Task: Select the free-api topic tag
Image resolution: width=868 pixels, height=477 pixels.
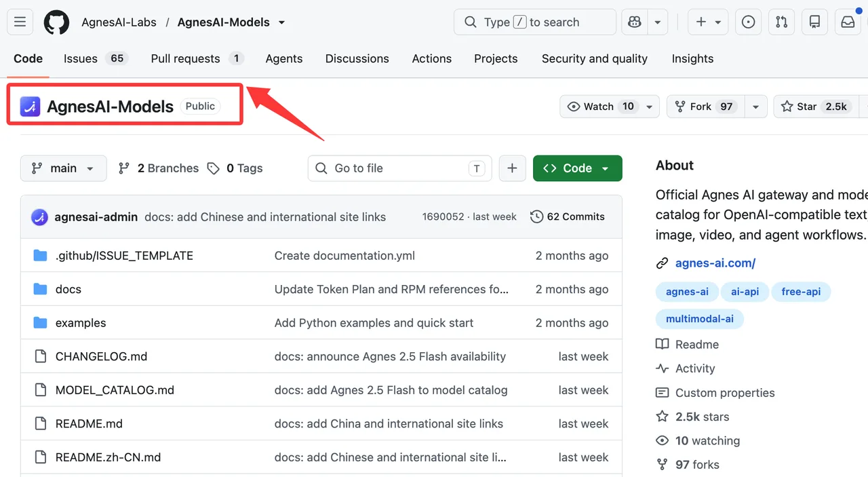Action: point(801,292)
